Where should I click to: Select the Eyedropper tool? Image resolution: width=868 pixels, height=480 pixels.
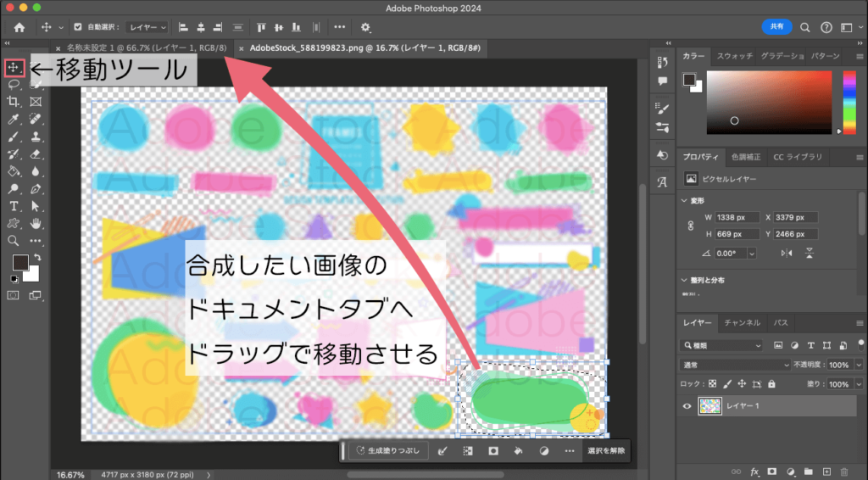click(14, 119)
